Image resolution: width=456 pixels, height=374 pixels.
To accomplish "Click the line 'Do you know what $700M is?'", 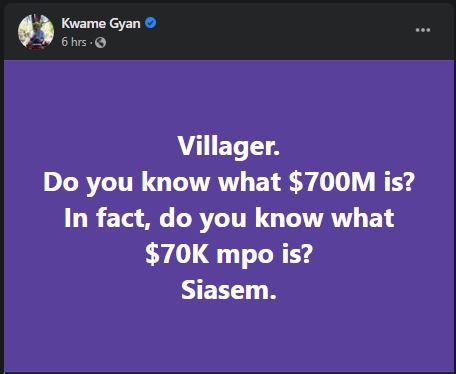I will [229, 182].
